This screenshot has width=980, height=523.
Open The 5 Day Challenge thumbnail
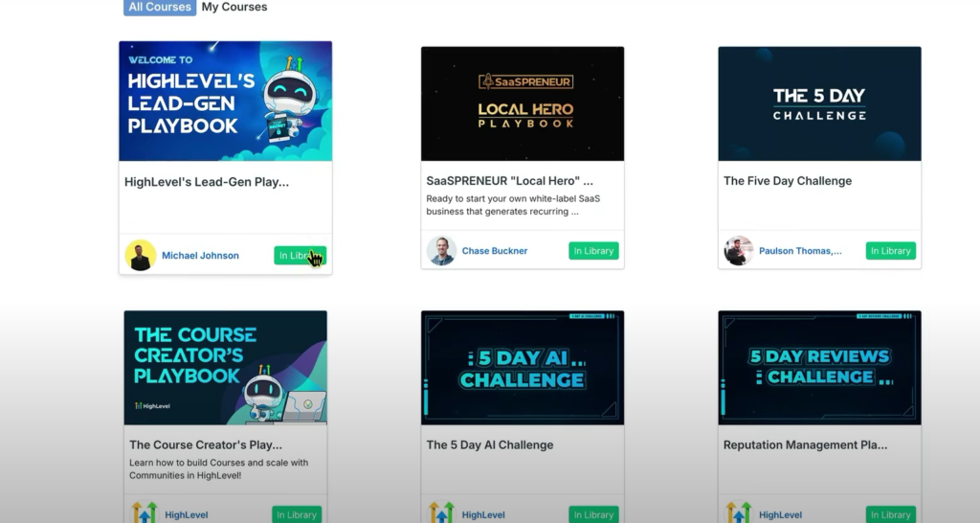tap(819, 103)
